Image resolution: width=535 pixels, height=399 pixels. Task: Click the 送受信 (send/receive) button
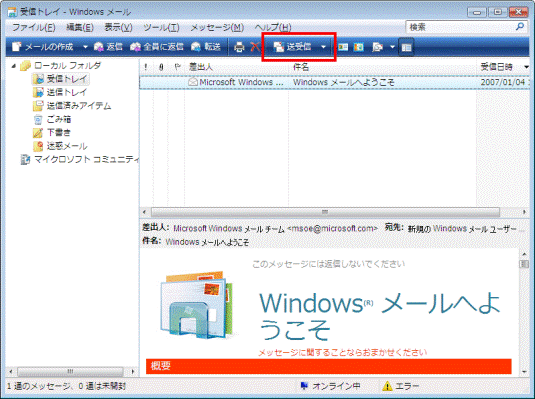[x=292, y=47]
